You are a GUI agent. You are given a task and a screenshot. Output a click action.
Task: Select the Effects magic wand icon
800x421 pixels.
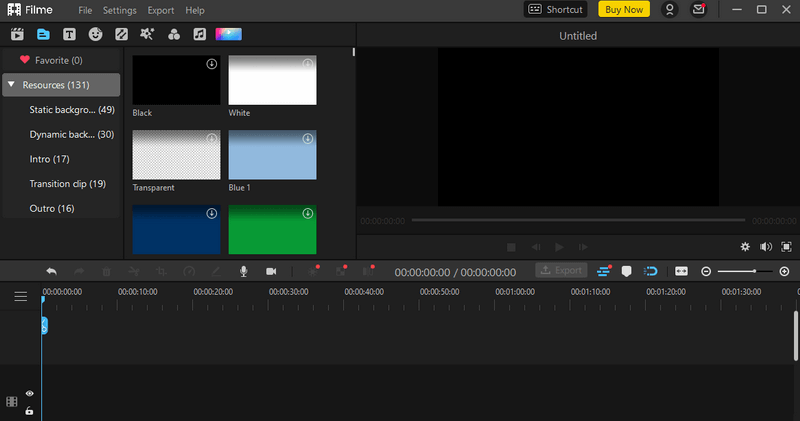(x=147, y=34)
